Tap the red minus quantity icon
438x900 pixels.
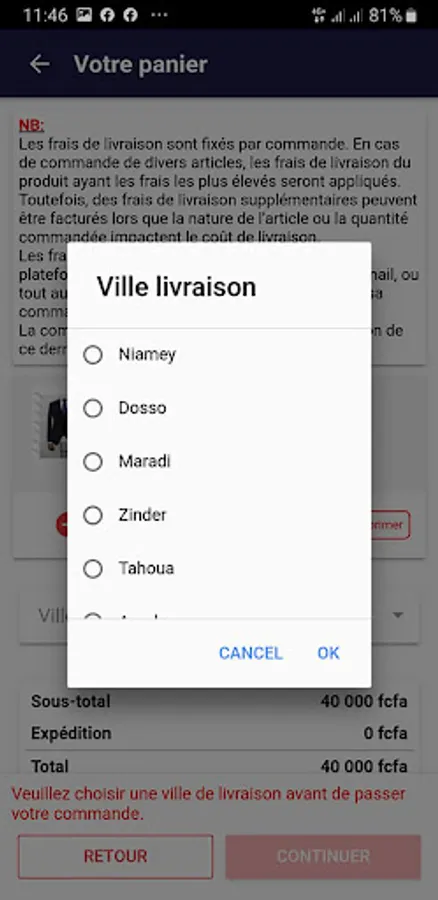pos(62,525)
